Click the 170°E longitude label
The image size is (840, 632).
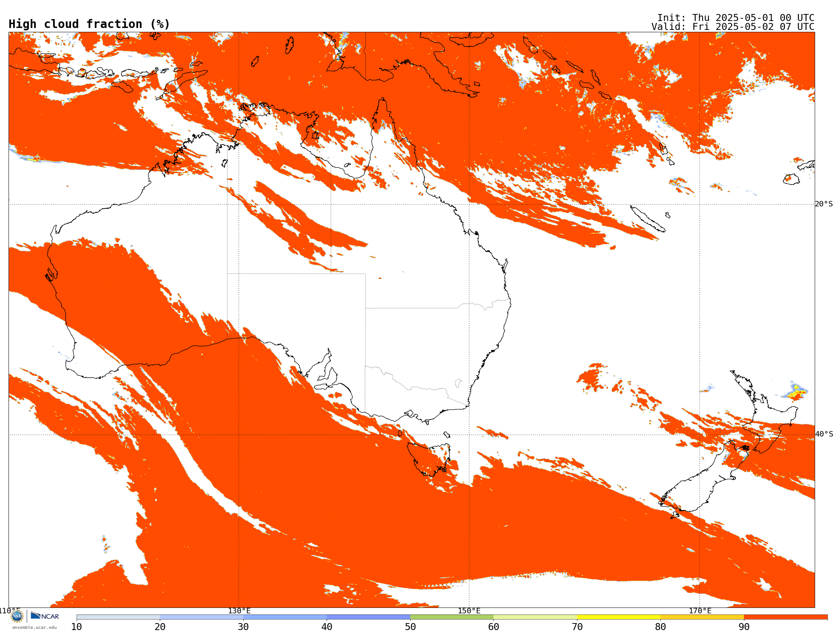700,611
